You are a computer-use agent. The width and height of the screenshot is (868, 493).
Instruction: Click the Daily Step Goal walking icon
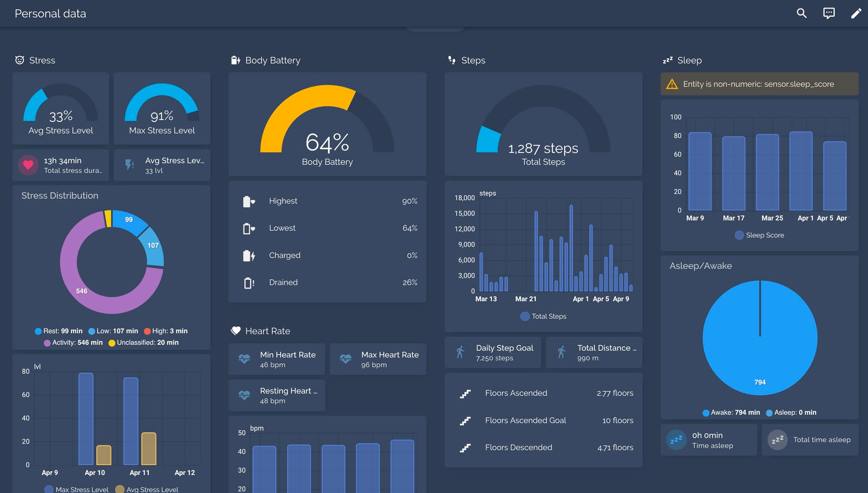pyautogui.click(x=460, y=352)
